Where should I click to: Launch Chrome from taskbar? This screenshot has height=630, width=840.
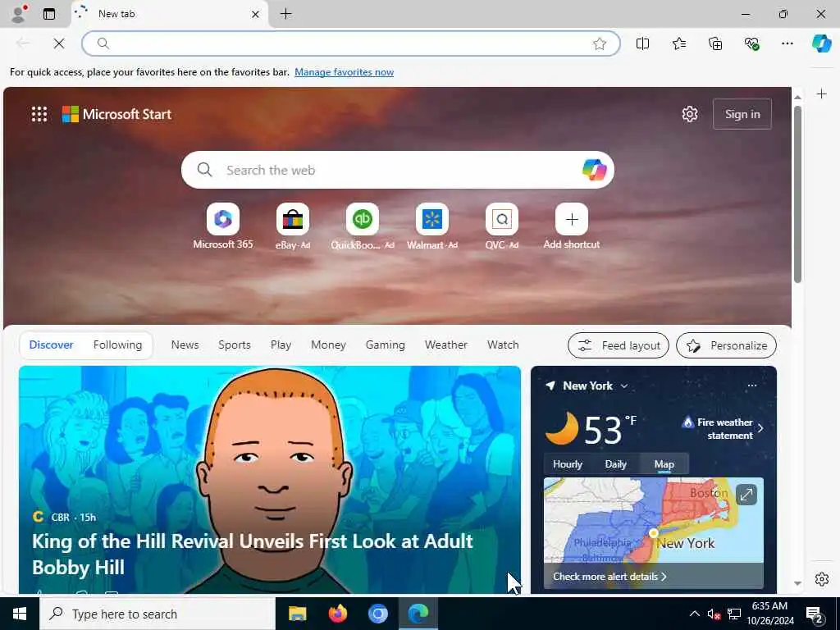377,614
